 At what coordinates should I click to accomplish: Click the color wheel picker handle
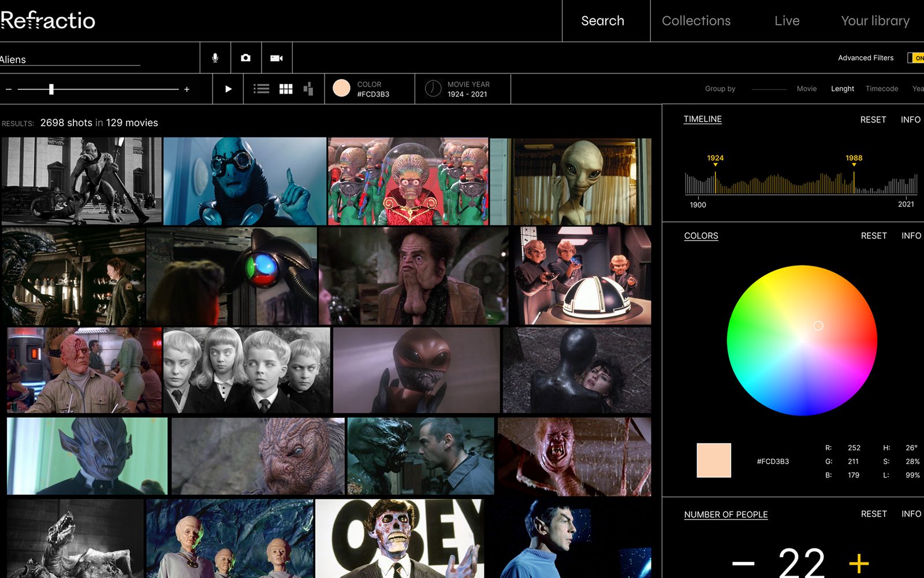(x=818, y=326)
